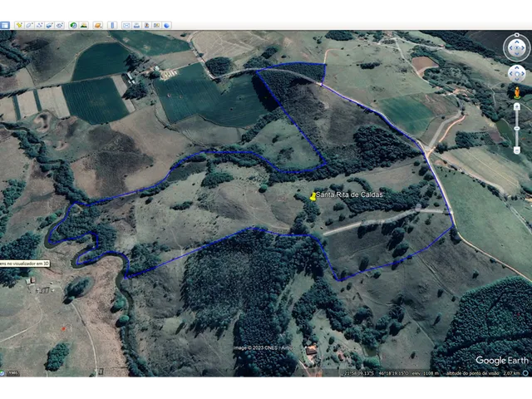The image size is (532, 399).
Task: Click the blue Earth globe icon
Action: pyautogui.click(x=166, y=25)
